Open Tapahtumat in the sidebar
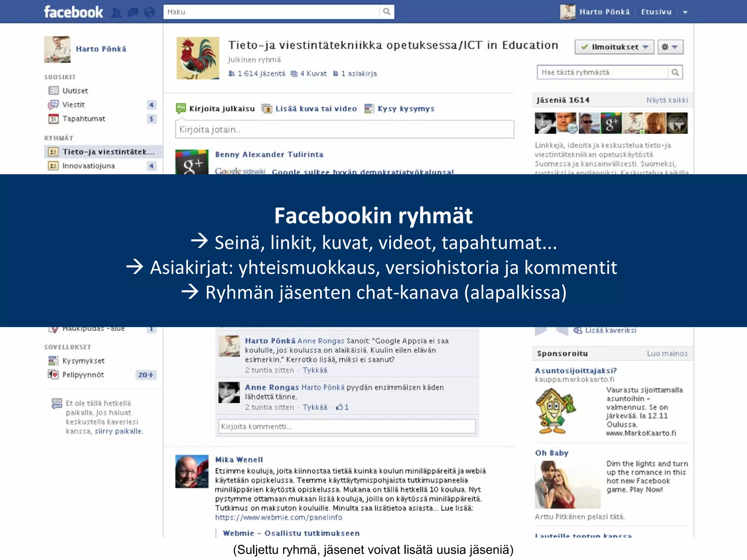 pyautogui.click(x=84, y=119)
